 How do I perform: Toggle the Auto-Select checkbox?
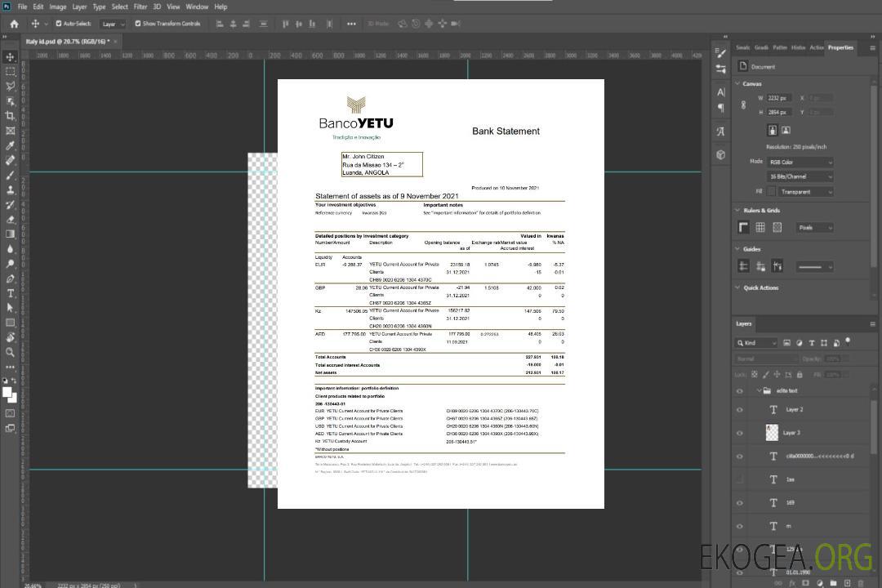[x=59, y=24]
